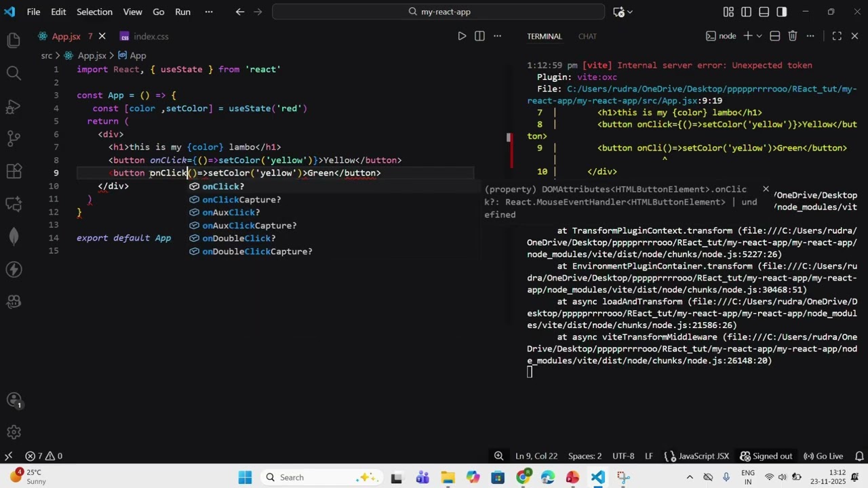Open the Go menu

(159, 12)
